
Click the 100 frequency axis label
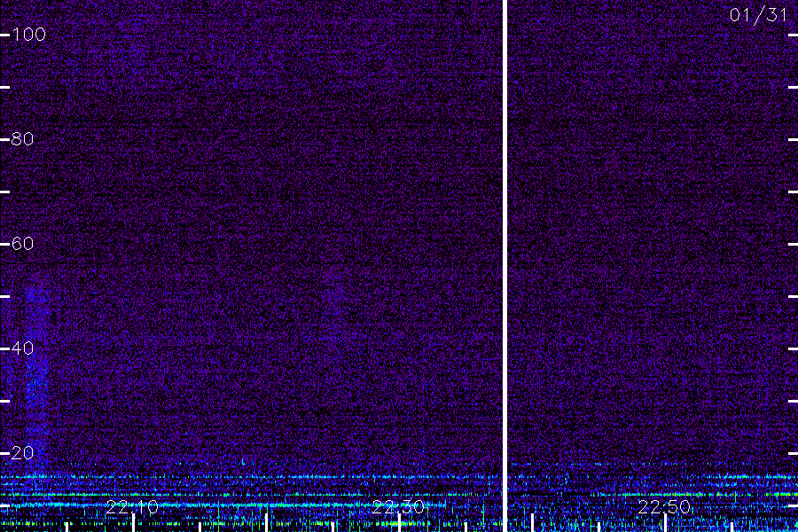click(28, 35)
